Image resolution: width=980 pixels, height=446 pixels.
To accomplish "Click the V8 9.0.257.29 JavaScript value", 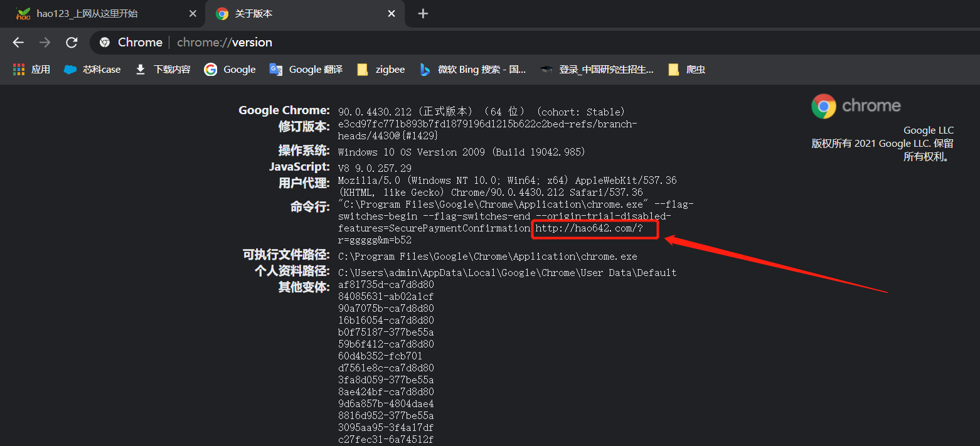I will [x=375, y=168].
